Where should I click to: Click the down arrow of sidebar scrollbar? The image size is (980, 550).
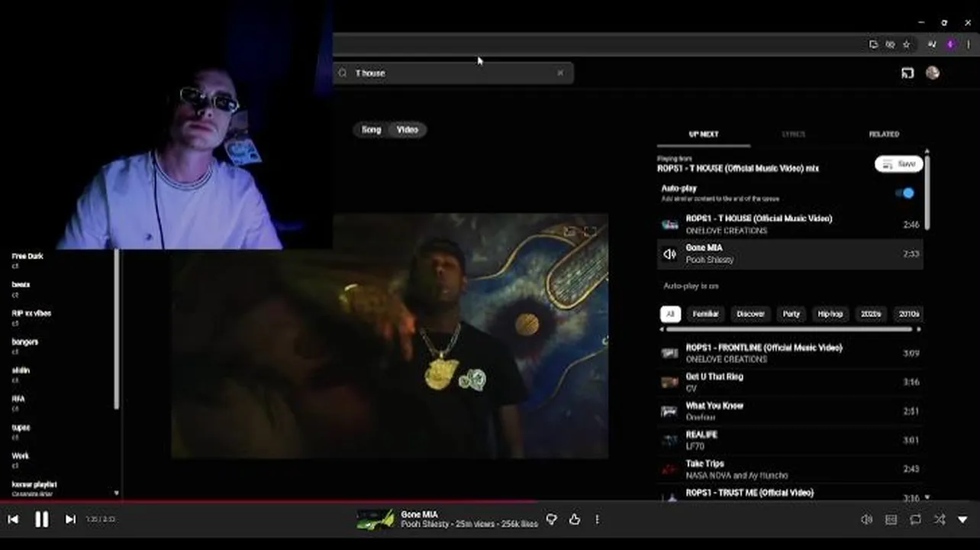117,493
